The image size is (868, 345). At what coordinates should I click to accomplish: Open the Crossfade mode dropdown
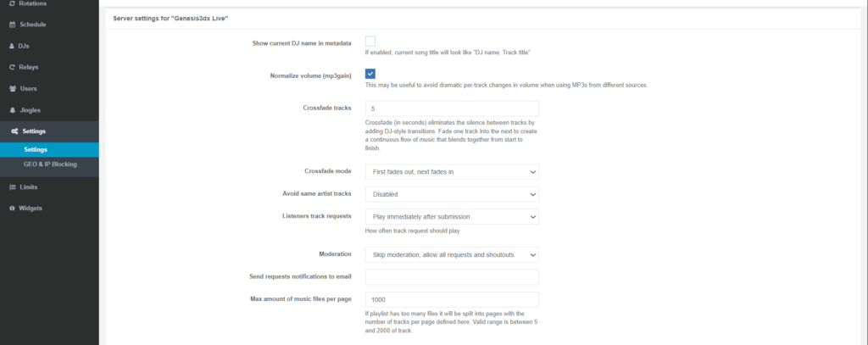point(452,172)
